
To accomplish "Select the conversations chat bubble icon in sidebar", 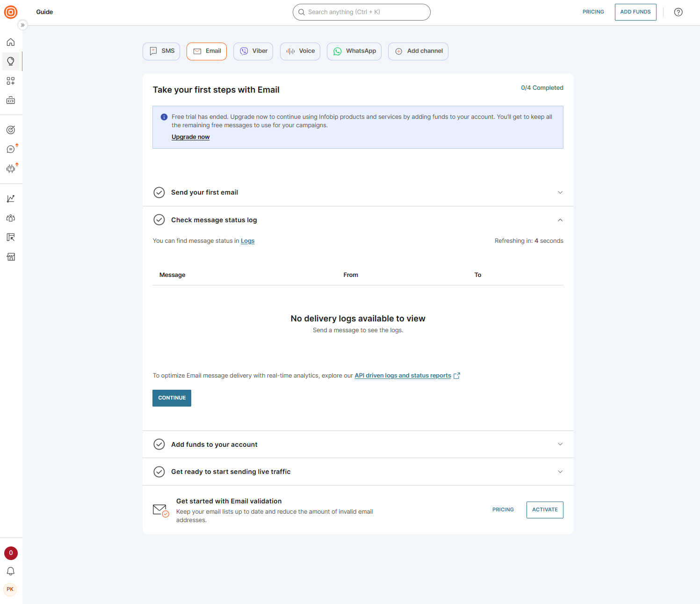I will click(11, 149).
